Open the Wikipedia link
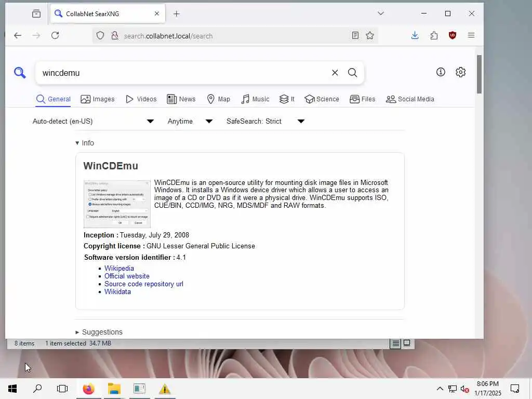Image resolution: width=532 pixels, height=399 pixels. (119, 268)
